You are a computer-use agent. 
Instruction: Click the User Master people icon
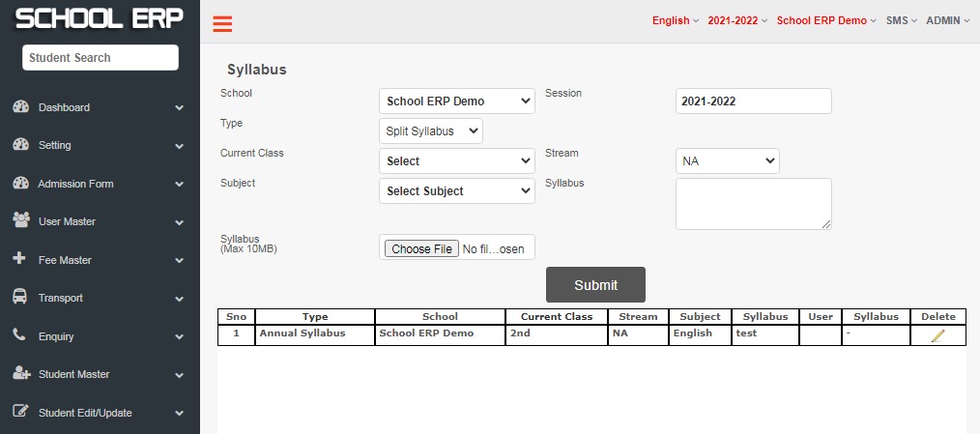pos(20,220)
